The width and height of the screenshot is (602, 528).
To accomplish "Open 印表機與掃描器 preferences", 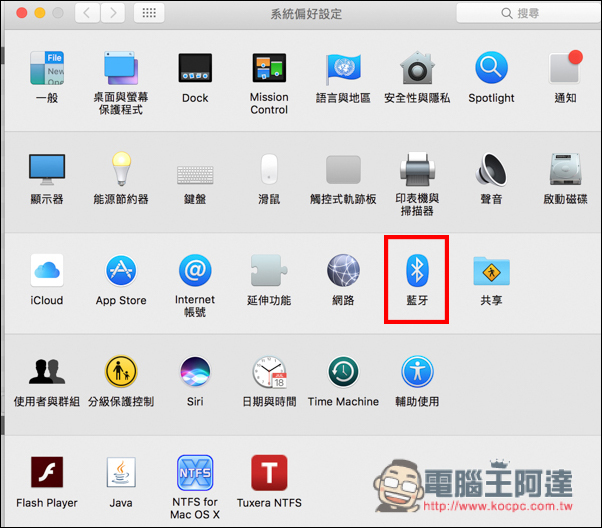I will [x=417, y=169].
